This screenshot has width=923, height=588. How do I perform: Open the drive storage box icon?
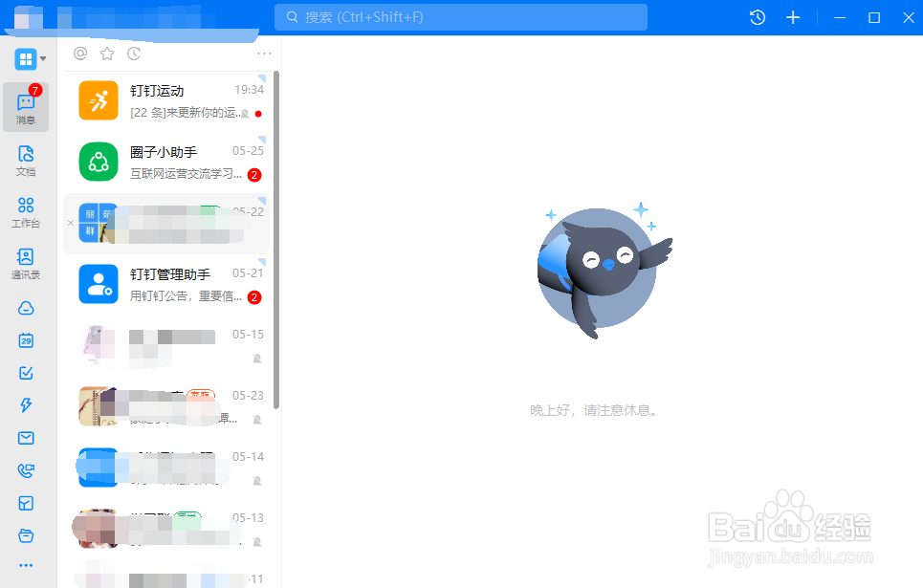coord(26,535)
